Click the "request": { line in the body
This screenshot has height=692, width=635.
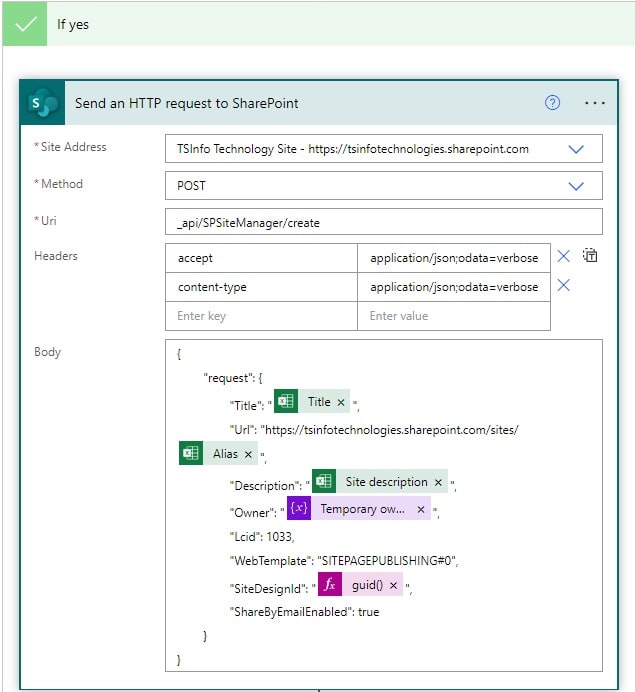[233, 378]
